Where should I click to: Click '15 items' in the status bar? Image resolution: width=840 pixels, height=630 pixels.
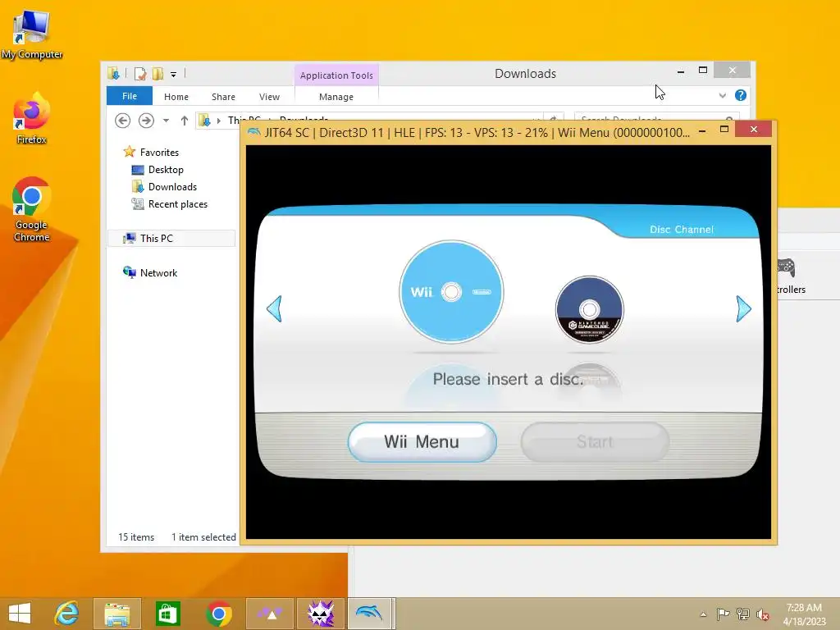[x=136, y=536]
